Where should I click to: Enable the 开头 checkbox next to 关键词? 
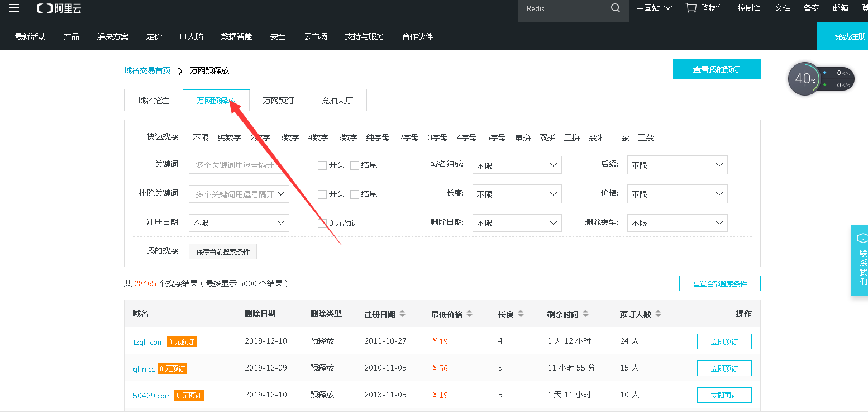click(322, 165)
